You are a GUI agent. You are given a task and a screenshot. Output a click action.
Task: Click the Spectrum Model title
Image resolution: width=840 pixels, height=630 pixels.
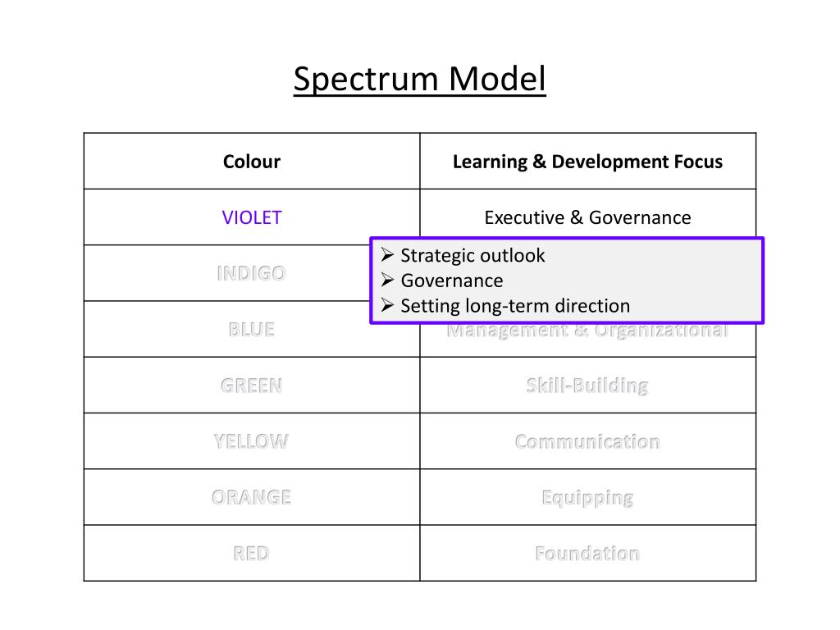tap(419, 80)
